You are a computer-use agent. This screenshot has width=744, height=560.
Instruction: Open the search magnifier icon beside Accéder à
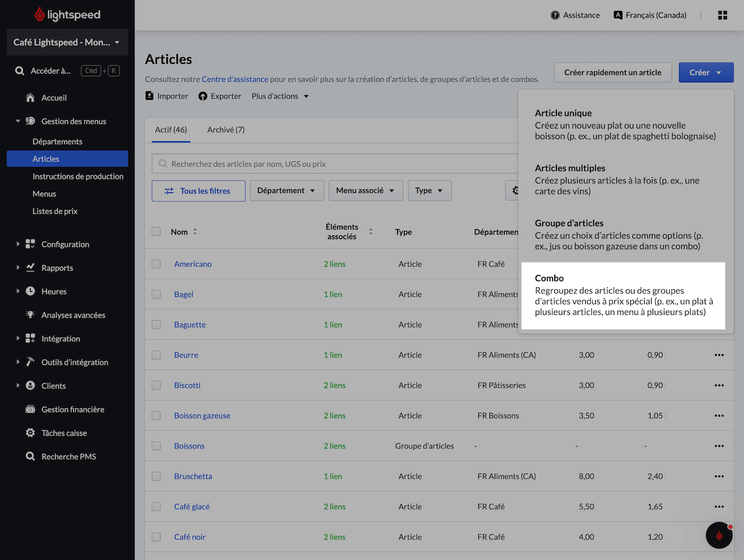coord(20,71)
